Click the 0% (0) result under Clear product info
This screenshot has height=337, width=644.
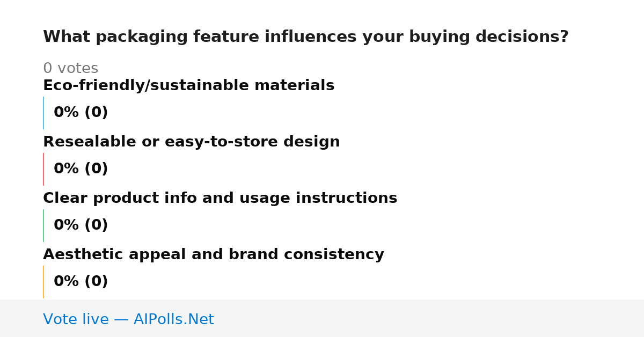(x=80, y=225)
